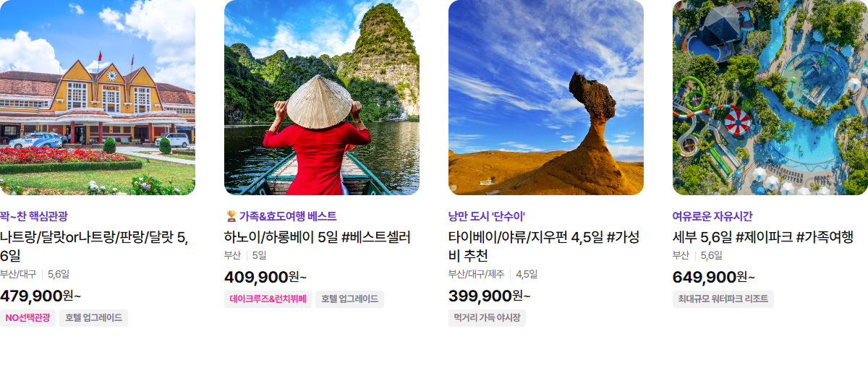The image size is (868, 373).
Task: Click the 399,900원~ price
Action: tap(490, 296)
